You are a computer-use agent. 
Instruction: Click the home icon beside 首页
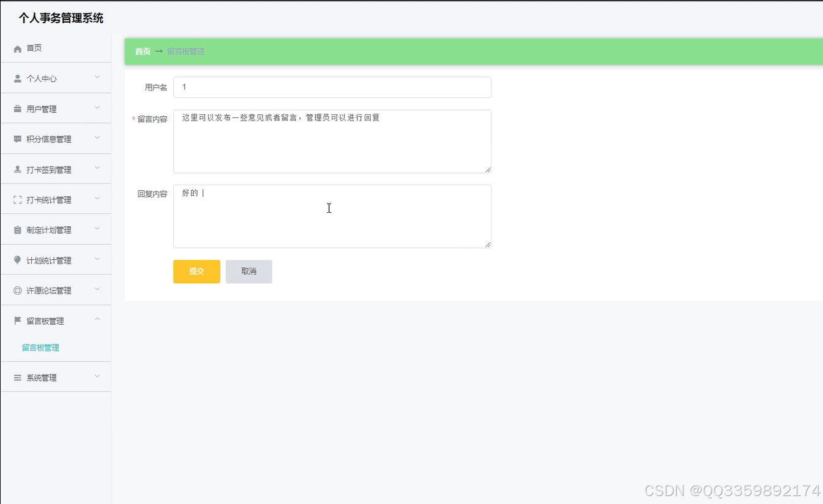coord(18,48)
